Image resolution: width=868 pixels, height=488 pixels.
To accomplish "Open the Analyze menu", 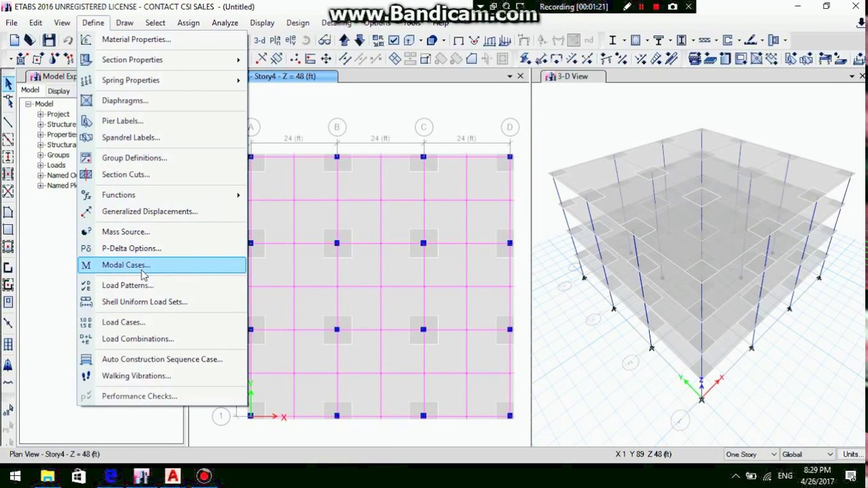I will click(224, 22).
